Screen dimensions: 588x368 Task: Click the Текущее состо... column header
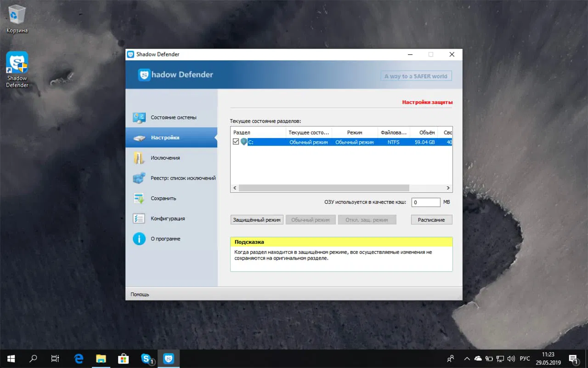pos(309,132)
